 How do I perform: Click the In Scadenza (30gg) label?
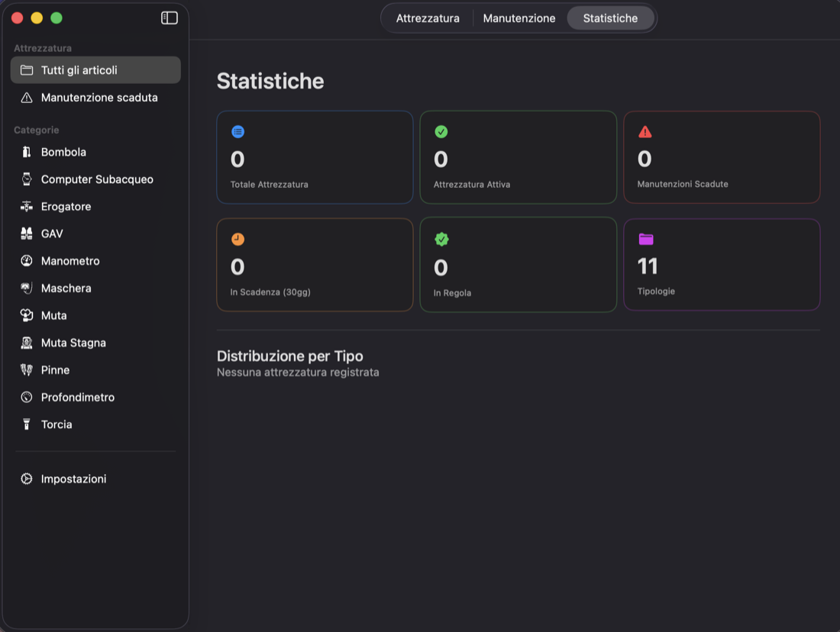pyautogui.click(x=270, y=292)
